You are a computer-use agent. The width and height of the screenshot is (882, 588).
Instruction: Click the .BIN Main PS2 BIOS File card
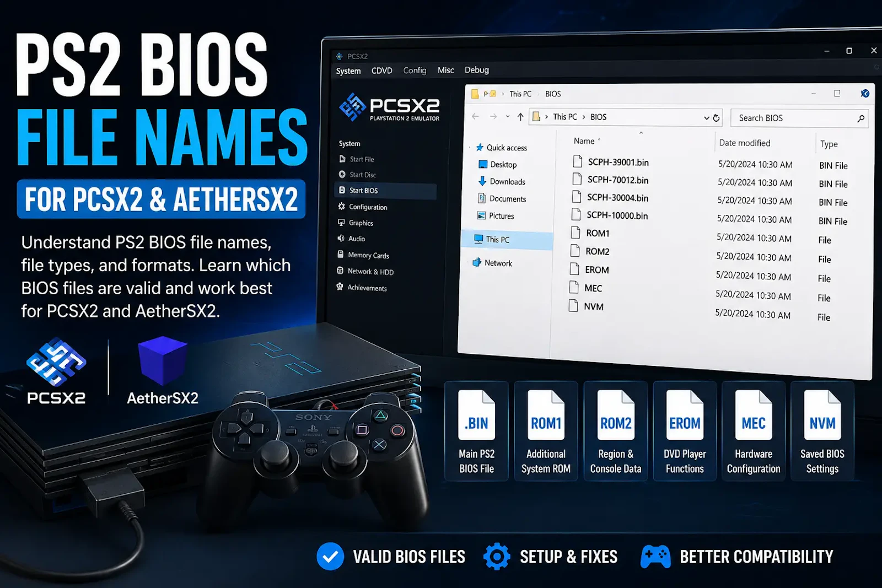(x=476, y=431)
